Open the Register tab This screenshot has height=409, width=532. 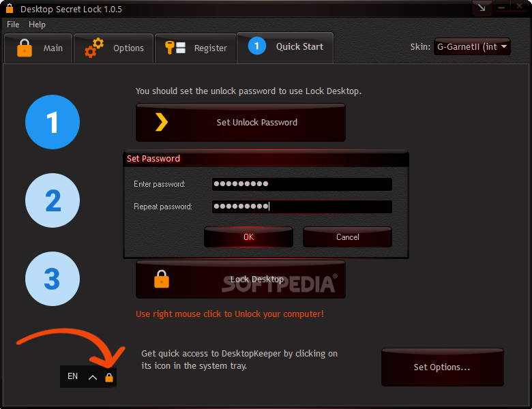pyautogui.click(x=196, y=48)
